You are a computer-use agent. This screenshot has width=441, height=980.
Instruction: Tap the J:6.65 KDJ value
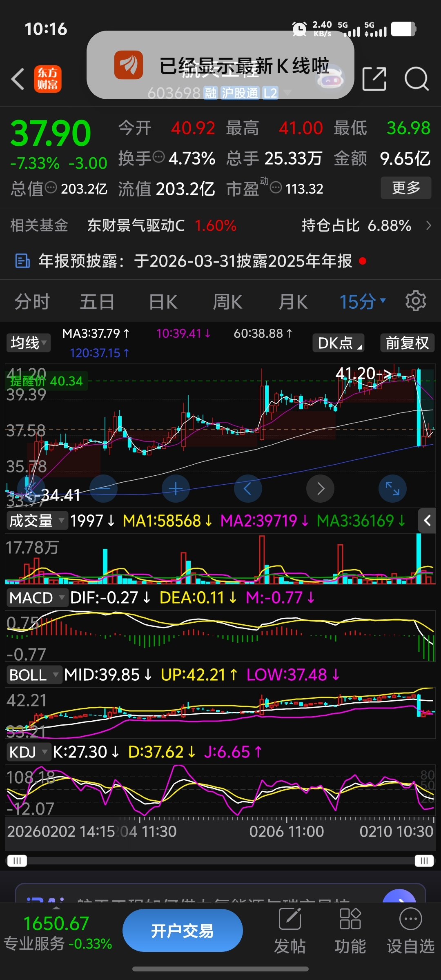233,752
